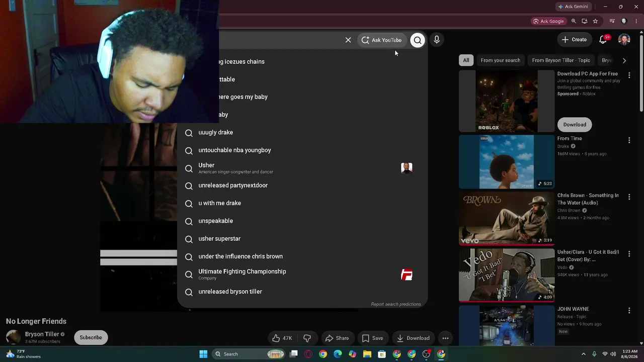Open the browser zoom control icon
The height and width of the screenshot is (362, 644).
click(574, 21)
